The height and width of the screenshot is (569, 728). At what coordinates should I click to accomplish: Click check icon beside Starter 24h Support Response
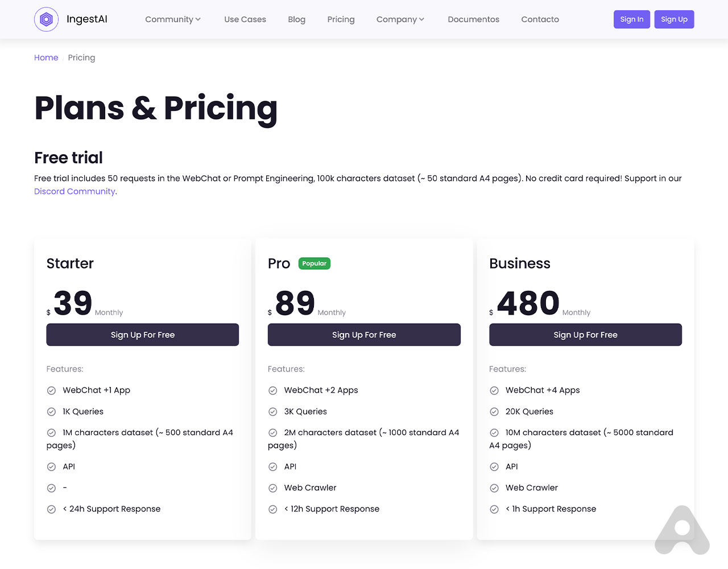pyautogui.click(x=51, y=509)
